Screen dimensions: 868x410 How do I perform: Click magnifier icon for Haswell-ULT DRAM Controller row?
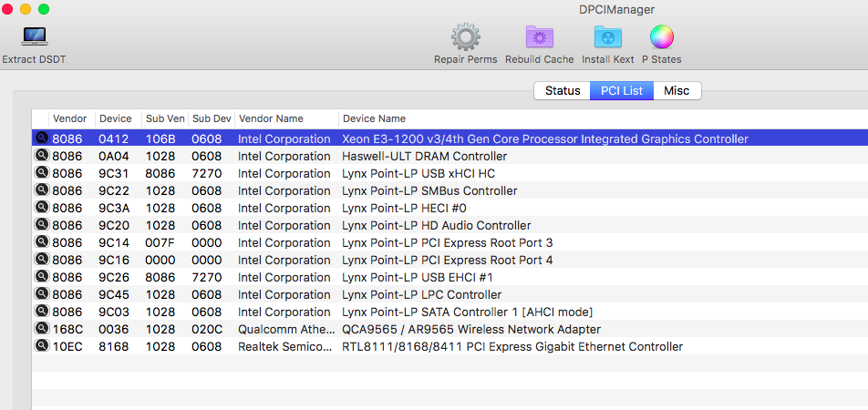pos(41,156)
